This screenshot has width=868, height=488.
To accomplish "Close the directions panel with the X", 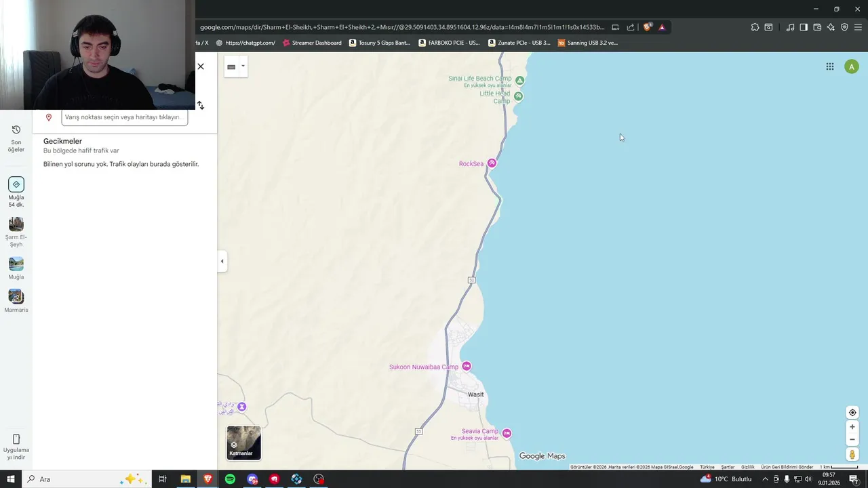I will (201, 66).
